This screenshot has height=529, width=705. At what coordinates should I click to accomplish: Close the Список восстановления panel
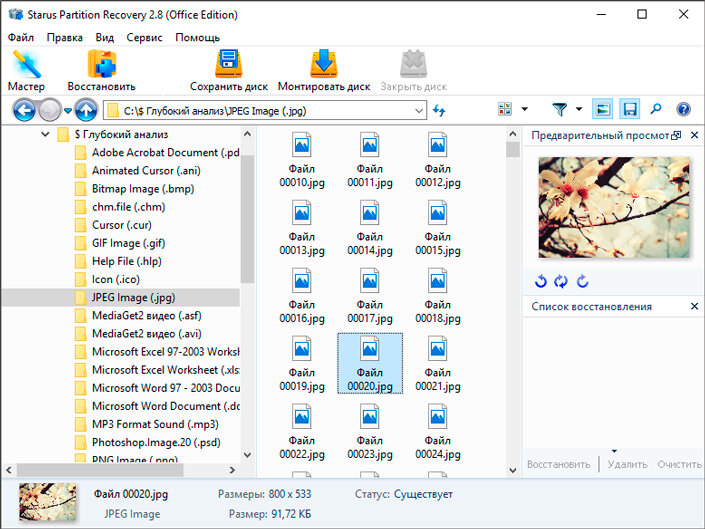point(694,306)
